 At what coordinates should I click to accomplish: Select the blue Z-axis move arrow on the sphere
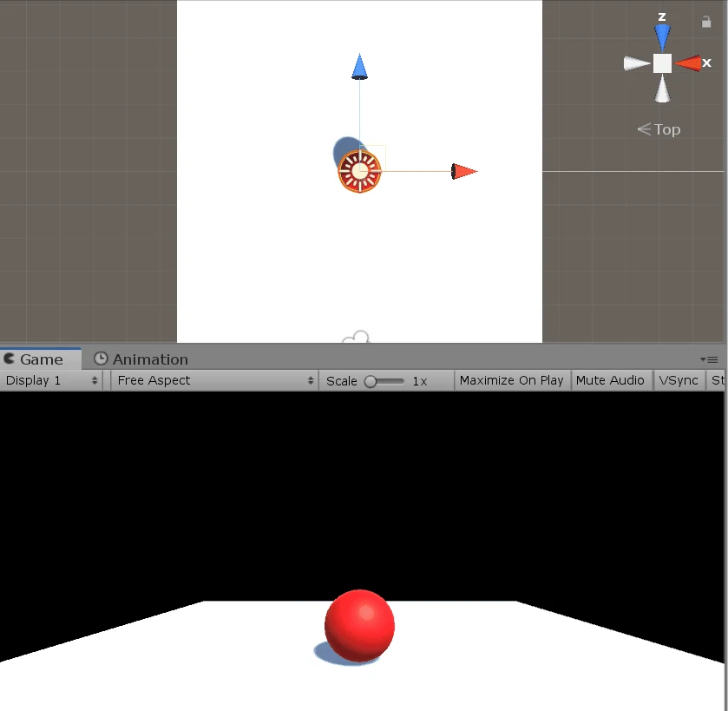click(x=360, y=66)
